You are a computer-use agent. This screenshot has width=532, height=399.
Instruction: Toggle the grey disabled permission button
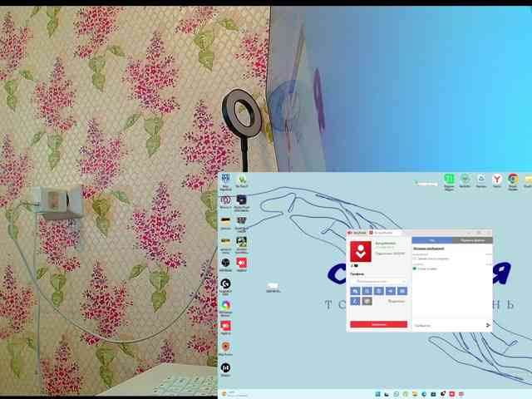(367, 301)
